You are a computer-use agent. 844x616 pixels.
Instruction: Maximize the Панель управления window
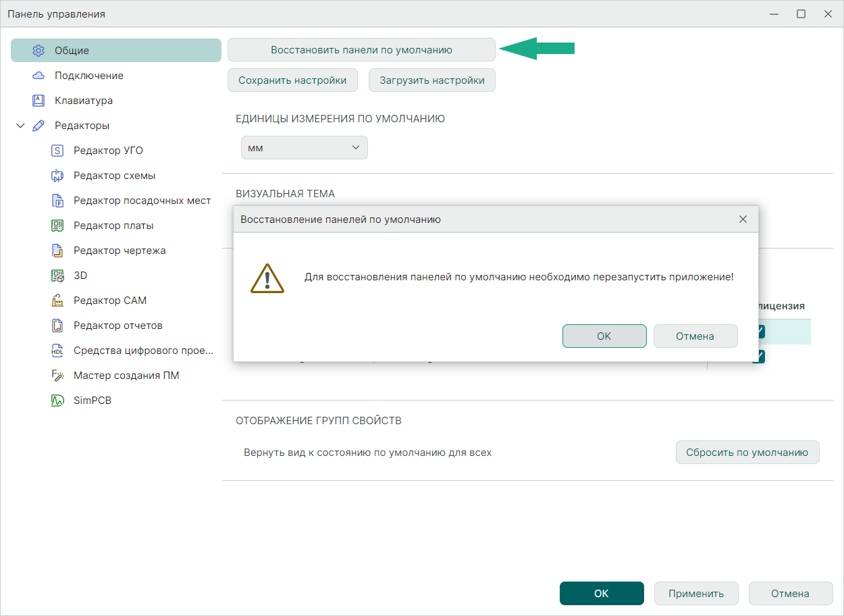[x=801, y=14]
